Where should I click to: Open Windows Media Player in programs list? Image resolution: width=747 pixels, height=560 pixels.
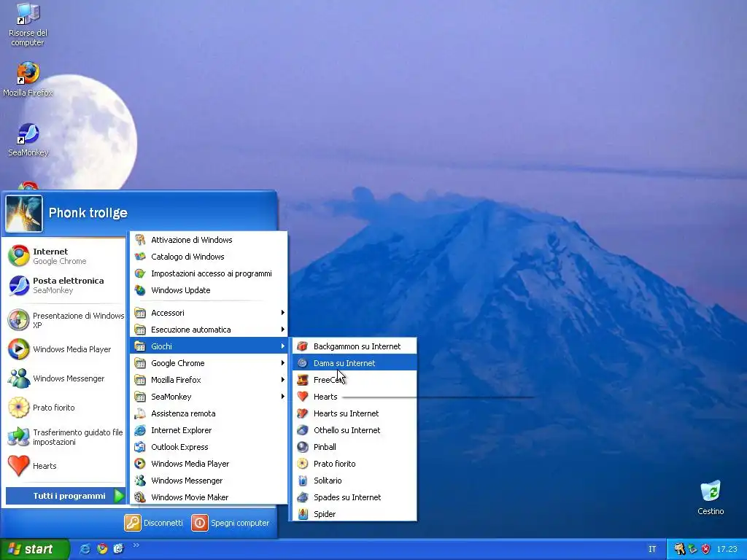click(209, 464)
